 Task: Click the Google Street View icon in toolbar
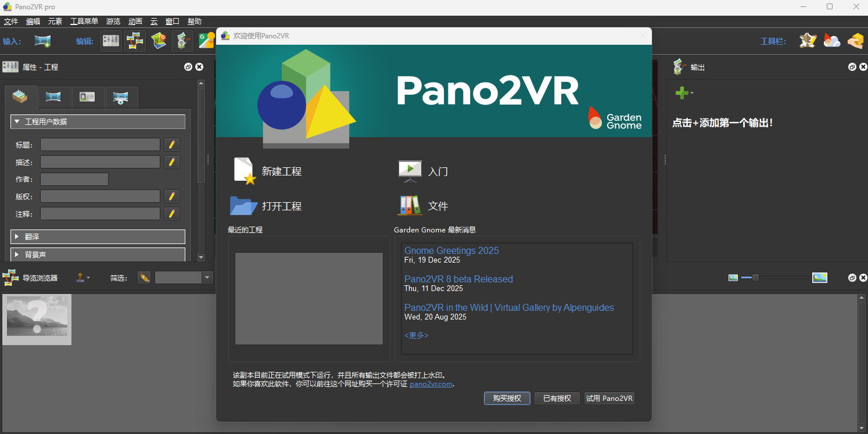coord(206,41)
